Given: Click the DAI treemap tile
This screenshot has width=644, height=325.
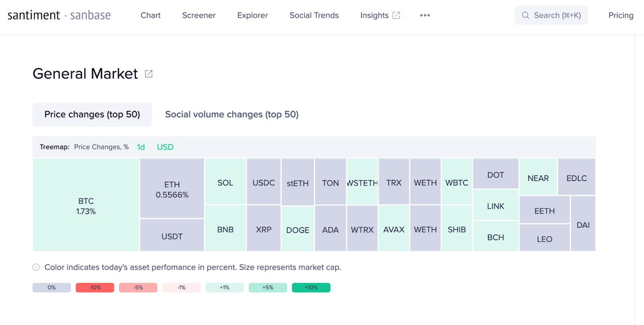Looking at the screenshot, I should point(583,224).
